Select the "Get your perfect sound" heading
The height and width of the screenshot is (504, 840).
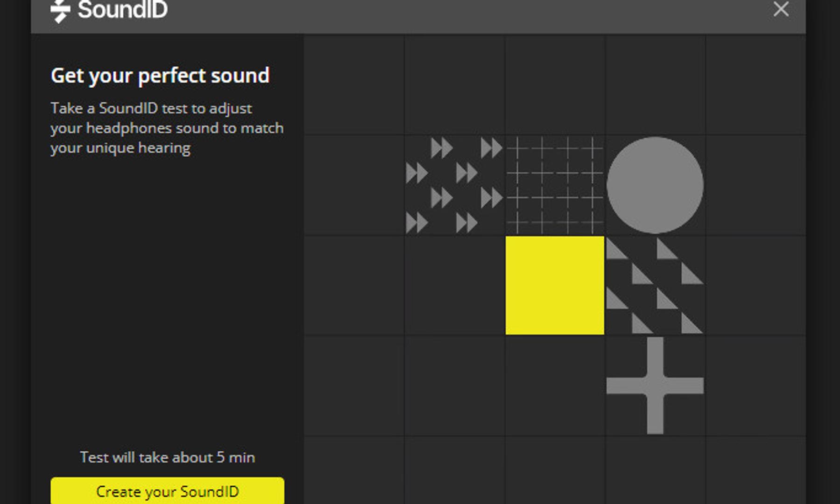tap(160, 76)
